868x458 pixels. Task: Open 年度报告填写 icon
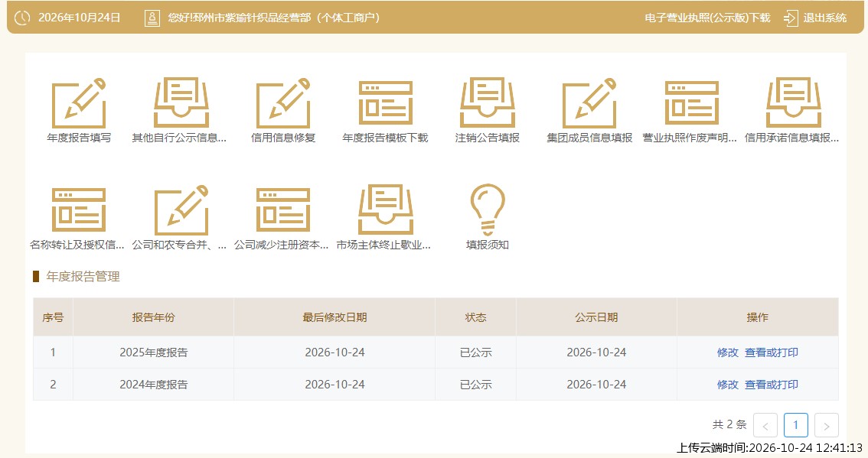click(79, 103)
